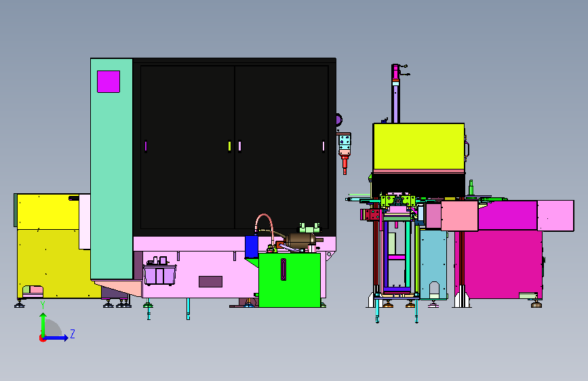Select the red-tipped sensor beside black enclosure
This screenshot has height=381, width=588.
(345, 153)
